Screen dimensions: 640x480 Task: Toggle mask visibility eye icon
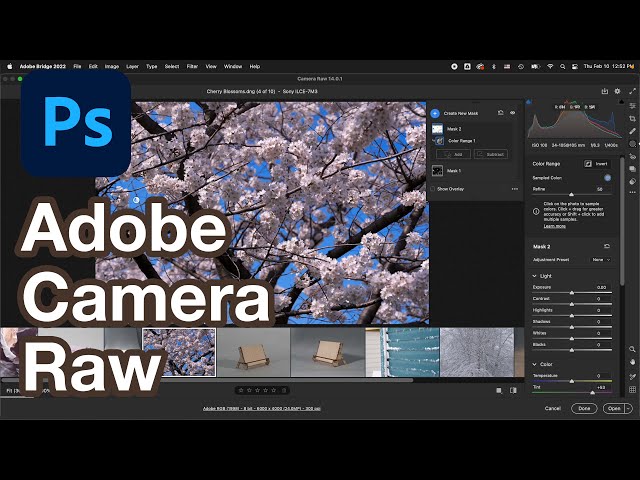coord(512,114)
